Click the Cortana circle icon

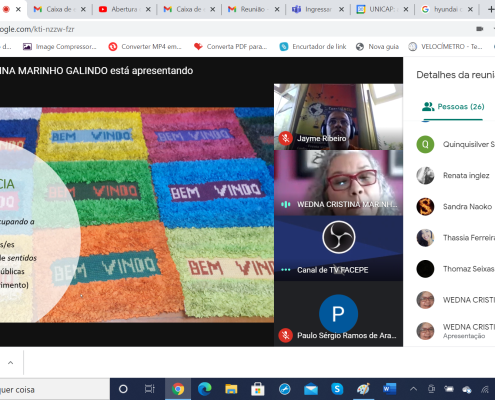pos(123,389)
